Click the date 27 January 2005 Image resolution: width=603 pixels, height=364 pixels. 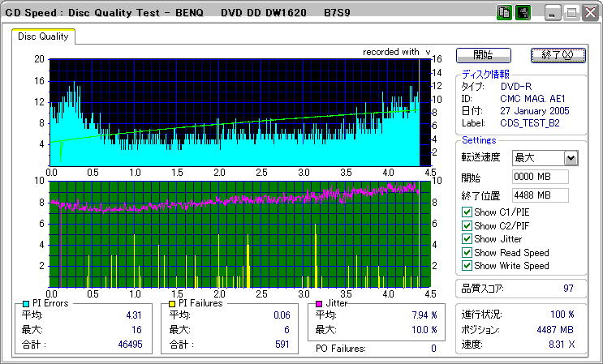click(x=535, y=111)
